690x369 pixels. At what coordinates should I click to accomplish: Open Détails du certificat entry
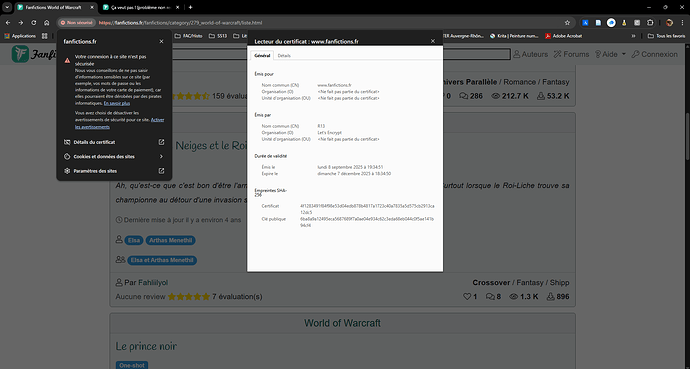pos(114,142)
